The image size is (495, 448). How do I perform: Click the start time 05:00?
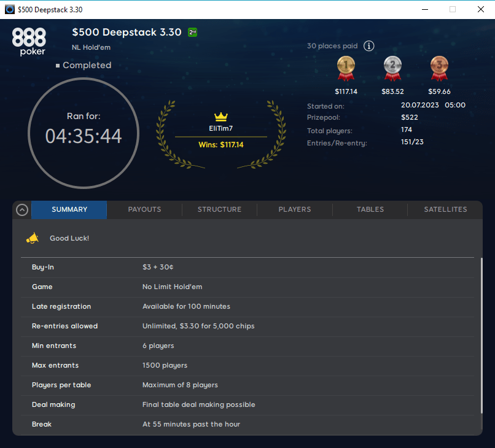point(455,105)
